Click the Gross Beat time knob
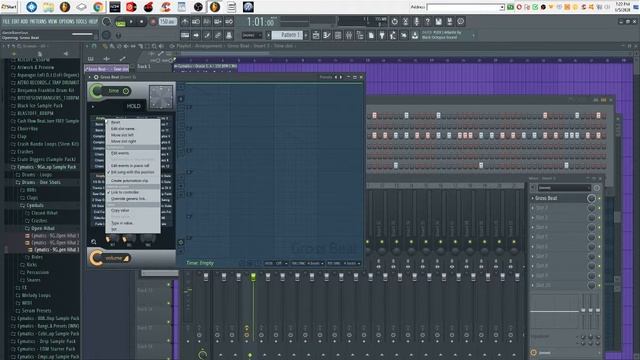 (97, 91)
